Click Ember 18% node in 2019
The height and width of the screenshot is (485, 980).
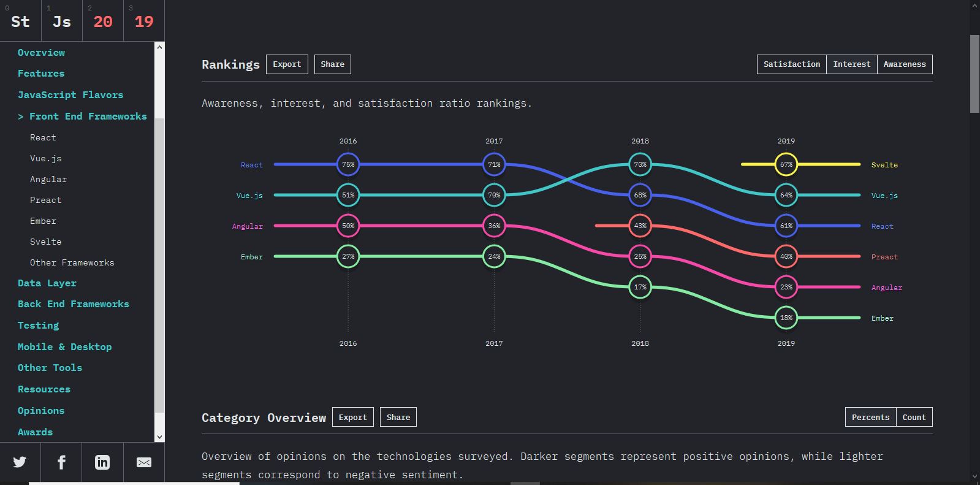tap(786, 318)
